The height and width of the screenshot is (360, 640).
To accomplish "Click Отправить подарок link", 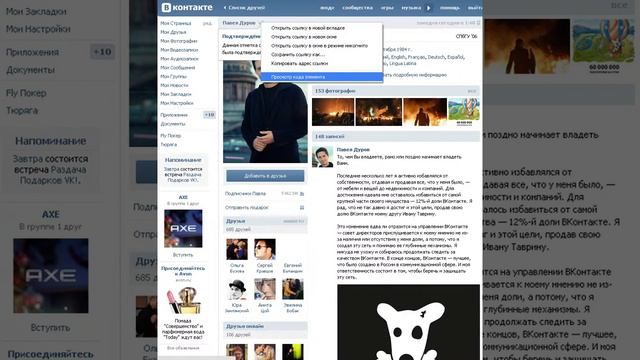I will pos(247,207).
